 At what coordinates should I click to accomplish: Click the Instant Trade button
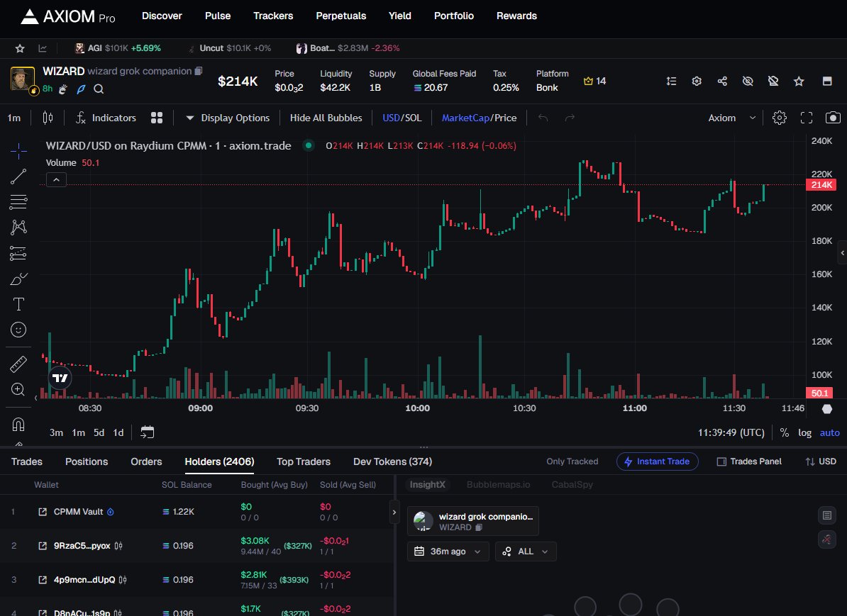tap(658, 461)
